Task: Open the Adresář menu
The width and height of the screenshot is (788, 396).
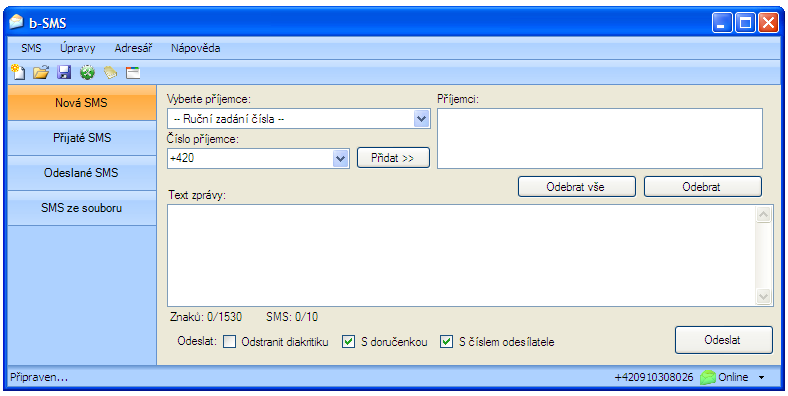Action: (133, 48)
